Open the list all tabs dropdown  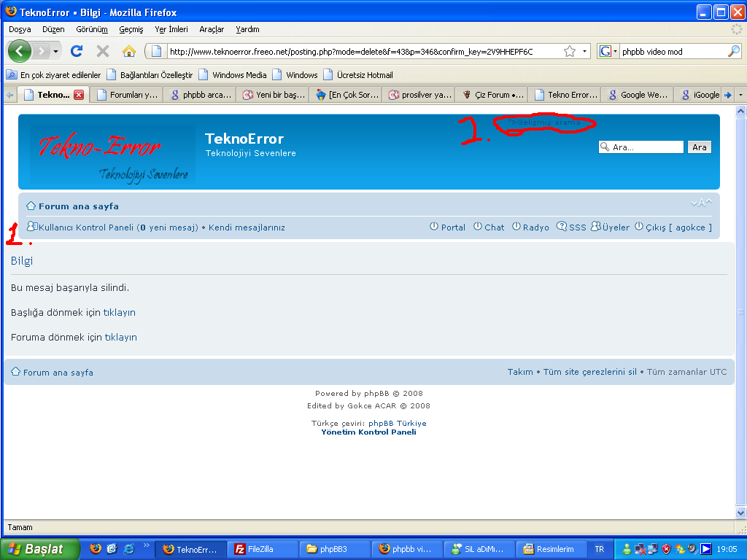740,95
